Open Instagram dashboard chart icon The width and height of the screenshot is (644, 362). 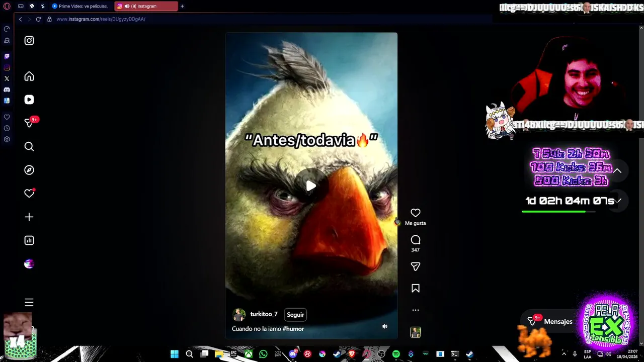29,240
